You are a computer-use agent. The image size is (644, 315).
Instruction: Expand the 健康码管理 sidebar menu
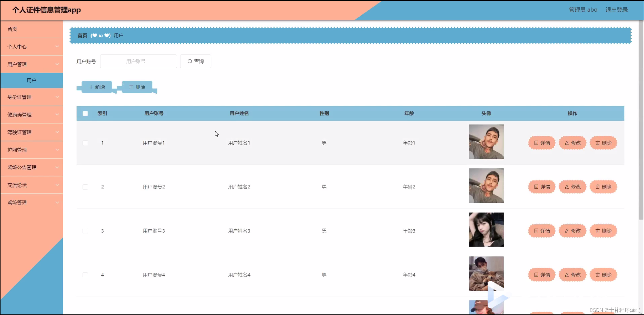(32, 115)
